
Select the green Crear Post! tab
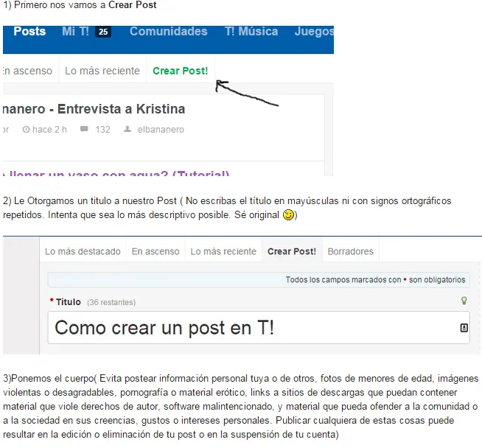pyautogui.click(x=181, y=71)
